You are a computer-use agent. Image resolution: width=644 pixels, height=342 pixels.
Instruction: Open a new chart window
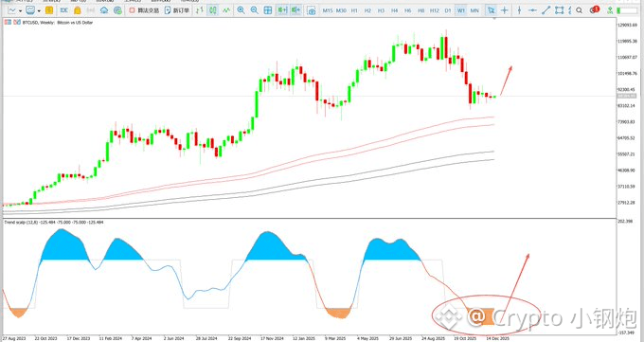pos(12,10)
